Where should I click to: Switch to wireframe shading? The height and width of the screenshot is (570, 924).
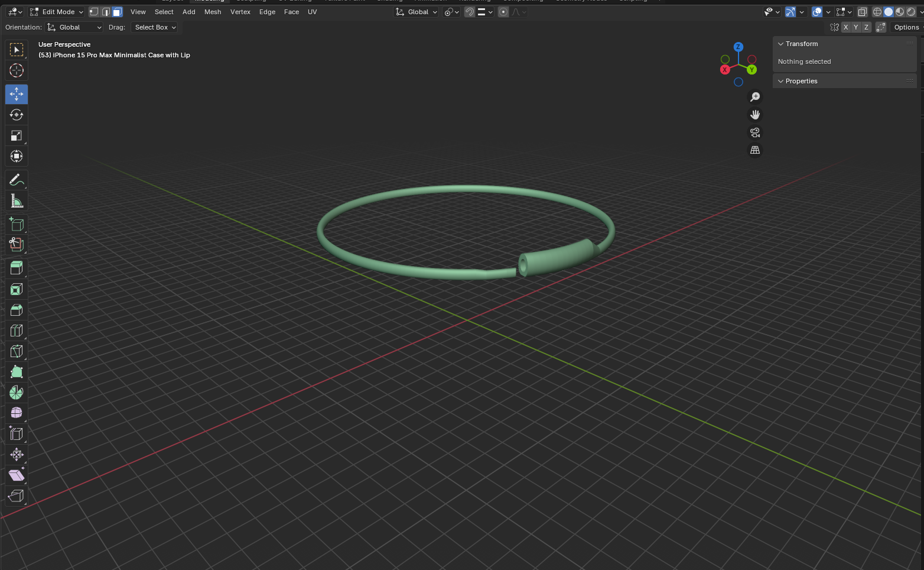click(877, 12)
